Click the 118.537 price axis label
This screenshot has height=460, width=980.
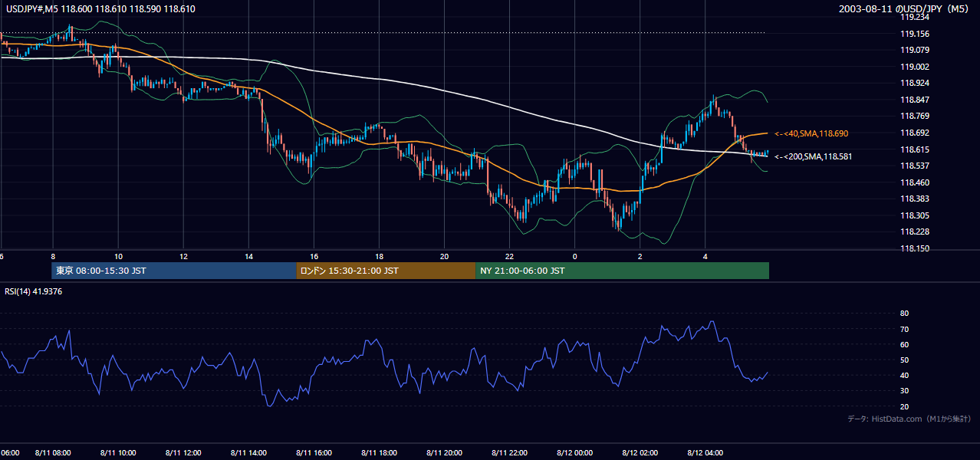tap(915, 166)
